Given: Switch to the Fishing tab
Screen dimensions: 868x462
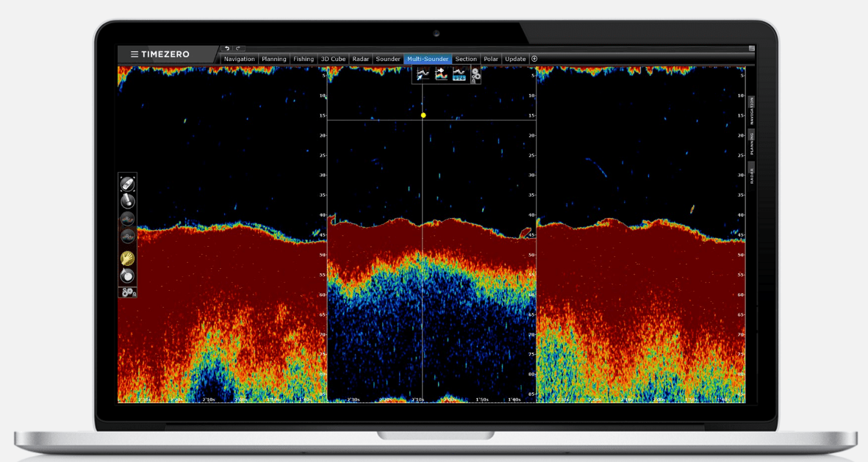Looking at the screenshot, I should pos(304,59).
